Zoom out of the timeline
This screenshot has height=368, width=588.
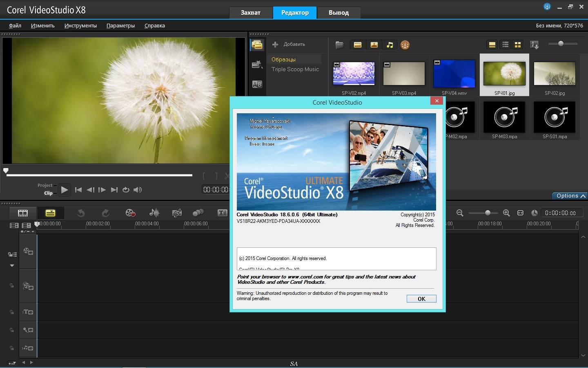click(x=460, y=213)
